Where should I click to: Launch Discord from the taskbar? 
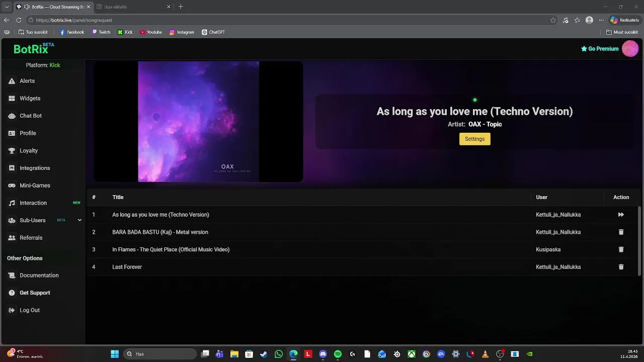click(x=323, y=354)
